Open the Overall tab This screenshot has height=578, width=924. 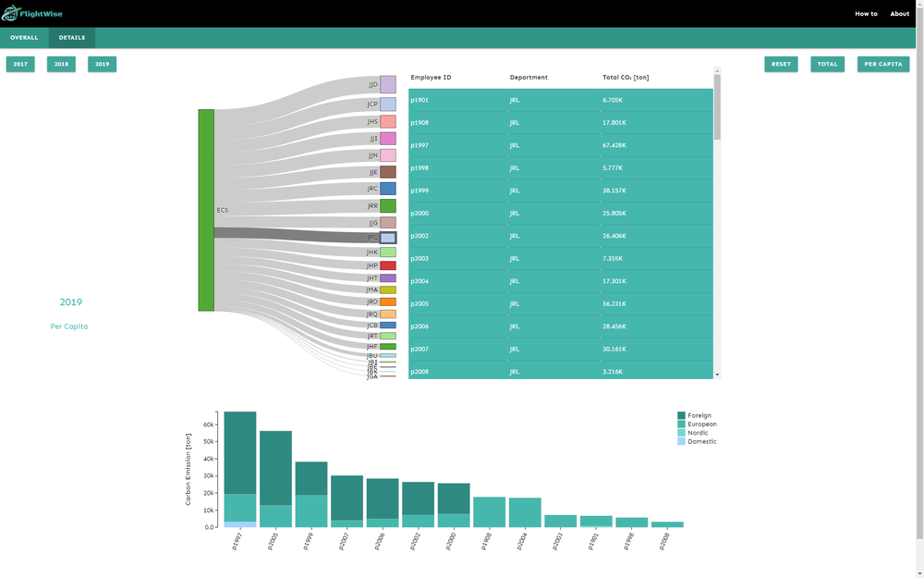pos(24,38)
